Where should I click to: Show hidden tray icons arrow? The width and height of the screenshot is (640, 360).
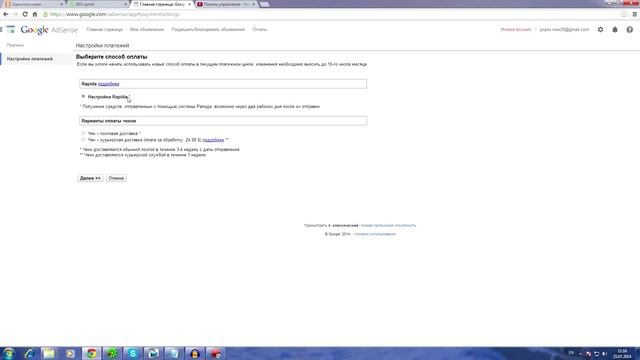click(580, 353)
